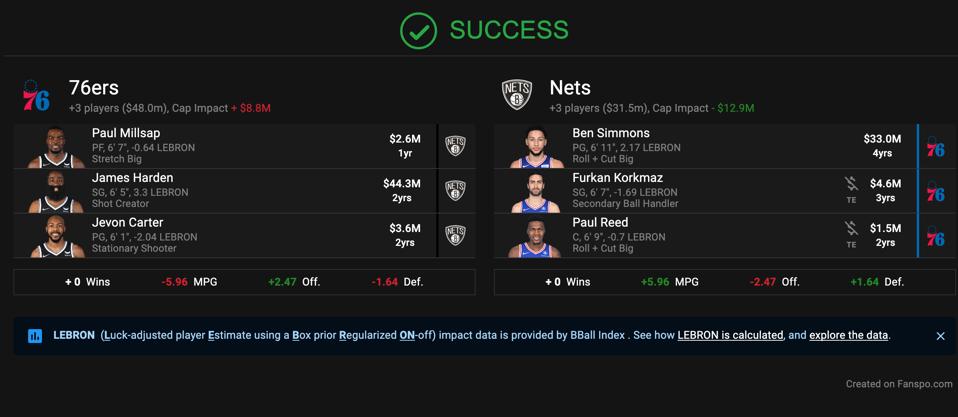The width and height of the screenshot is (958, 417).
Task: Click the LEBRON chart icon in info banner
Action: pos(35,336)
